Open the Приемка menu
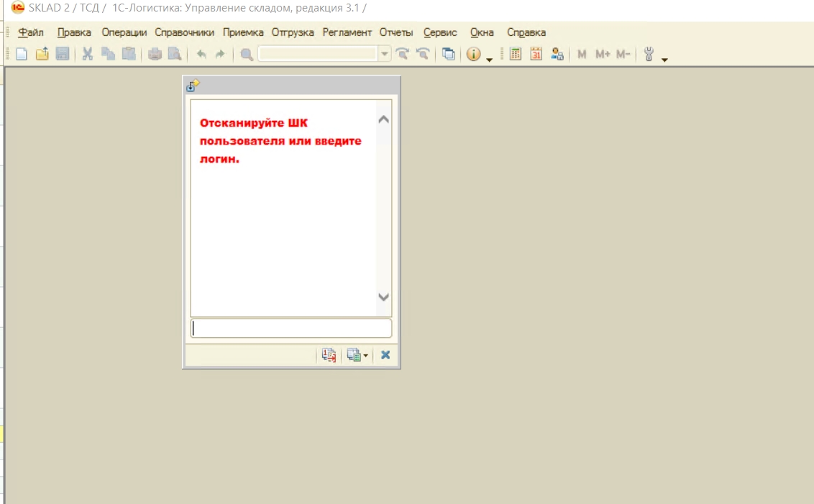The height and width of the screenshot is (504, 814). pyautogui.click(x=243, y=32)
